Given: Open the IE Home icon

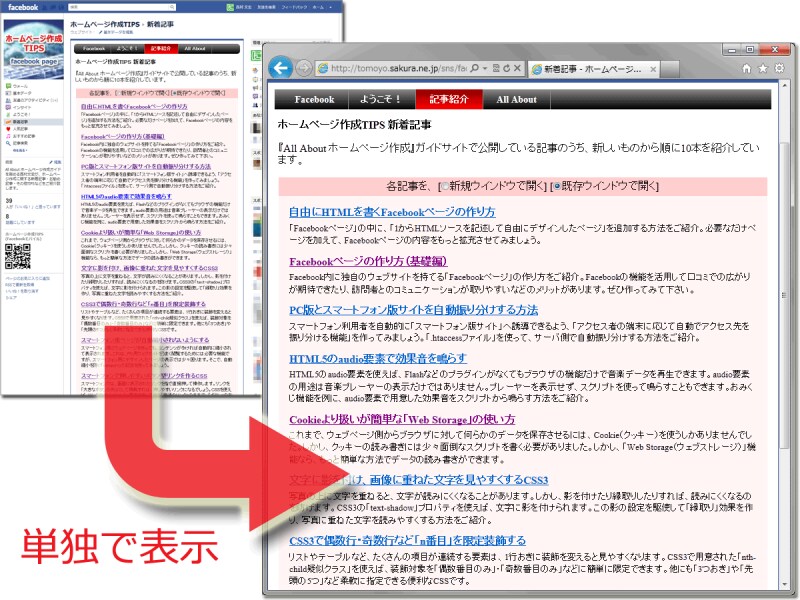Looking at the screenshot, I should [x=746, y=68].
